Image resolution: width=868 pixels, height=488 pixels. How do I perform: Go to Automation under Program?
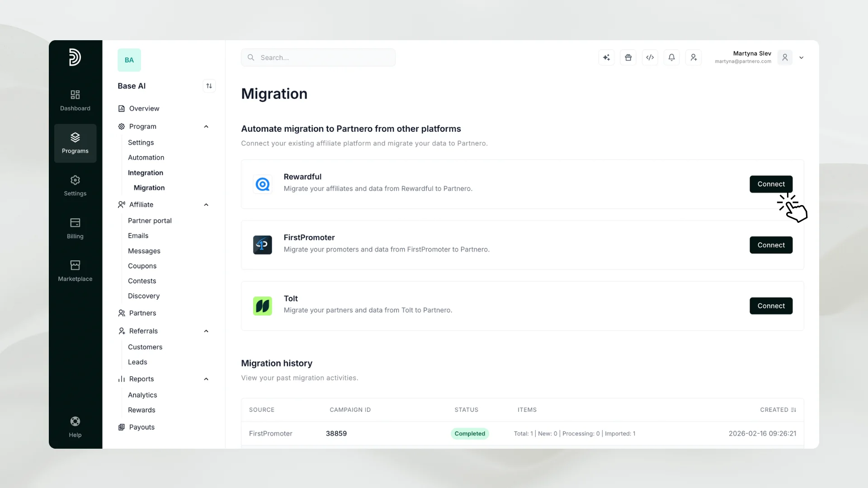click(146, 157)
